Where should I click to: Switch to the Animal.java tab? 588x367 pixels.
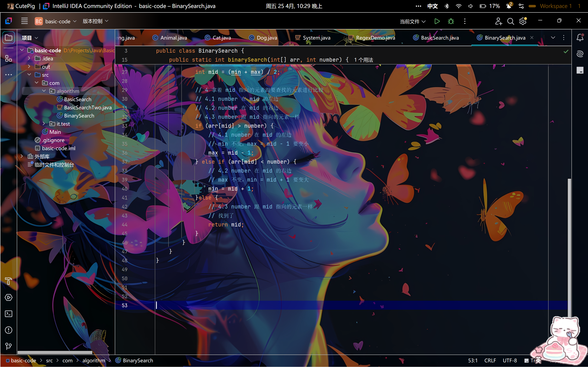(170, 38)
